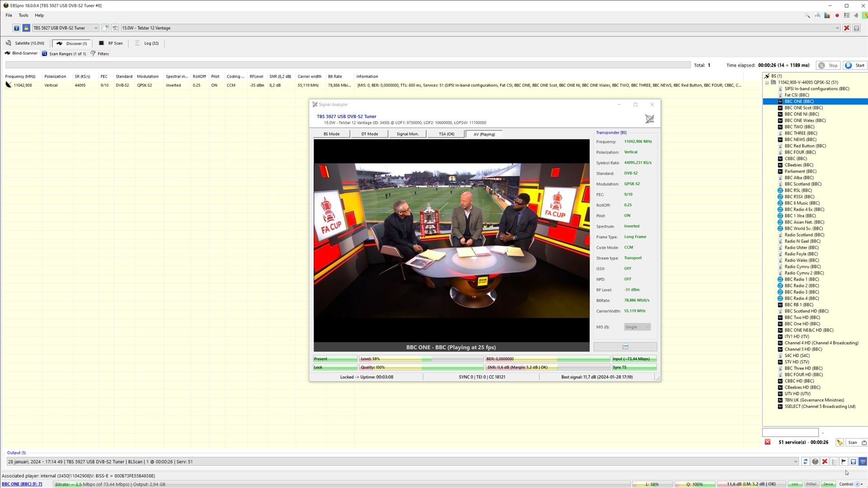This screenshot has width=868, height=488.
Task: Select ITV1 HD (ITV) in service tree
Action: coord(797,337)
